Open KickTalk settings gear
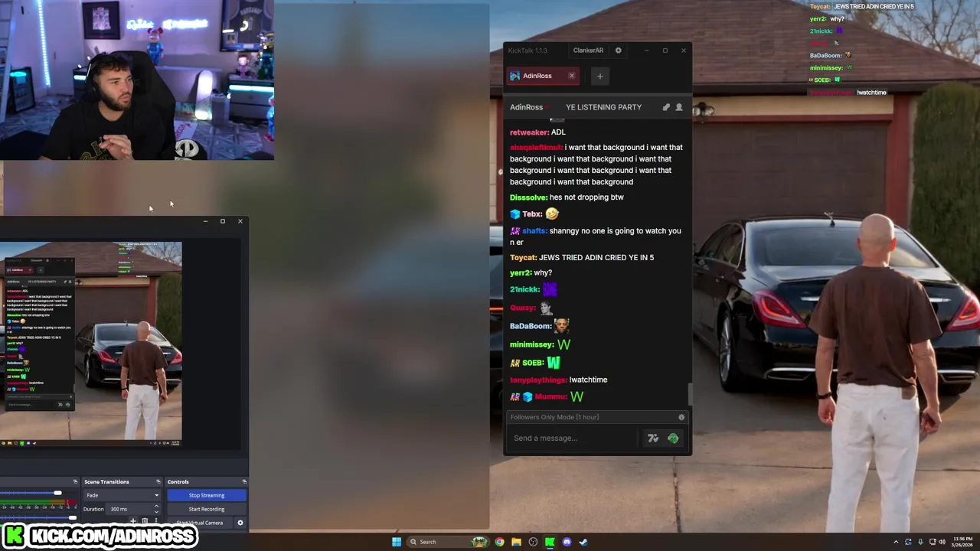This screenshot has width=980, height=551. pyautogui.click(x=618, y=51)
